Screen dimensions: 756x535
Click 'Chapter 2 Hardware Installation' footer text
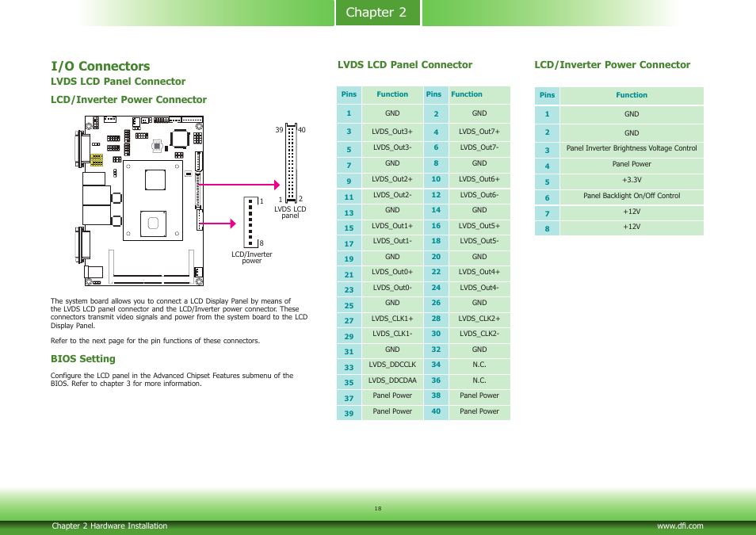(x=109, y=525)
